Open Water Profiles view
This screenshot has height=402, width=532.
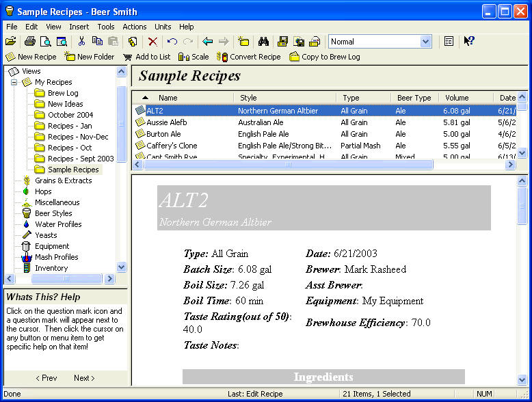tap(57, 224)
